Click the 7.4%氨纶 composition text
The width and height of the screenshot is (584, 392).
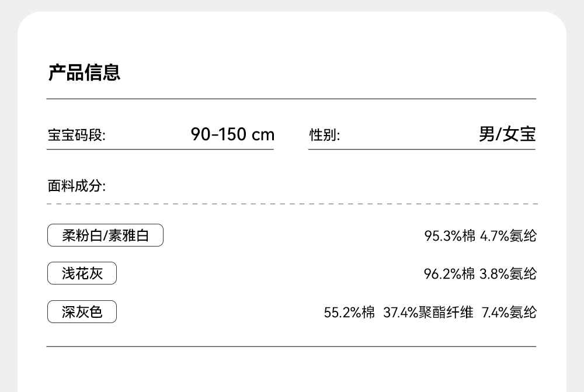point(509,313)
